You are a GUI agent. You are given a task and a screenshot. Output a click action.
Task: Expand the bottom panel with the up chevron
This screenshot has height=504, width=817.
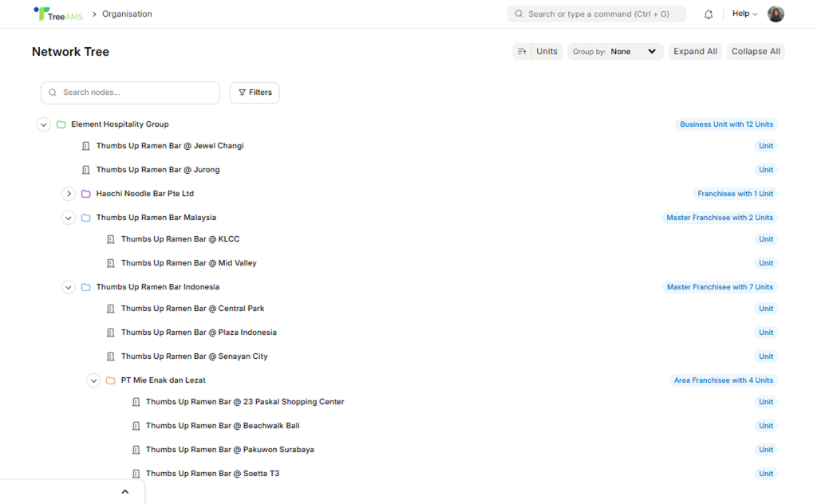click(124, 491)
